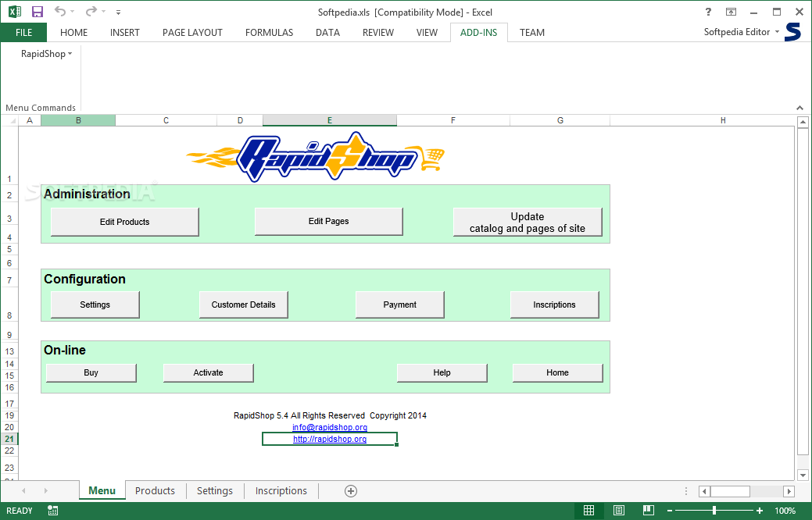Click the previous sheet navigation arrow
The image size is (812, 520).
tap(23, 490)
